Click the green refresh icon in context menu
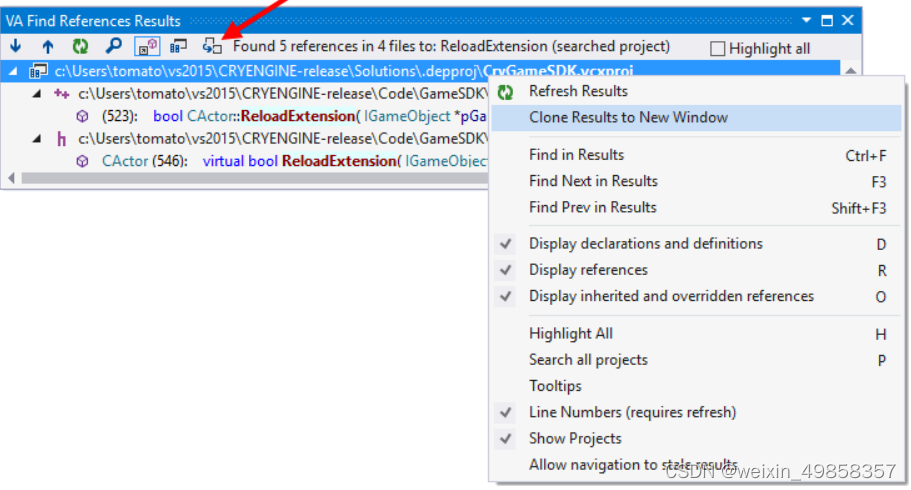The image size is (911, 490). pyautogui.click(x=505, y=92)
